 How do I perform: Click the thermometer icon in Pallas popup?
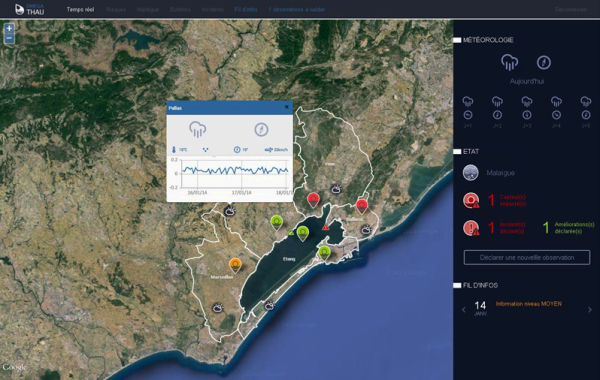[173, 150]
